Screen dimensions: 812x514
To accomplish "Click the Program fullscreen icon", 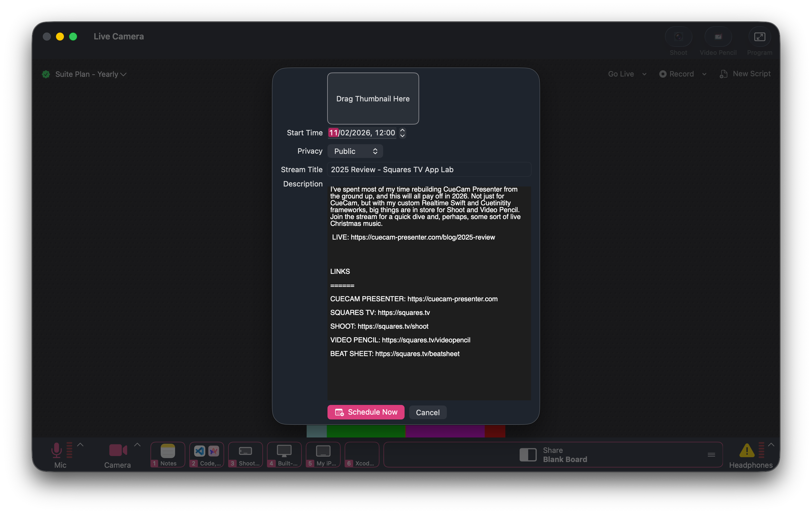I will 759,37.
